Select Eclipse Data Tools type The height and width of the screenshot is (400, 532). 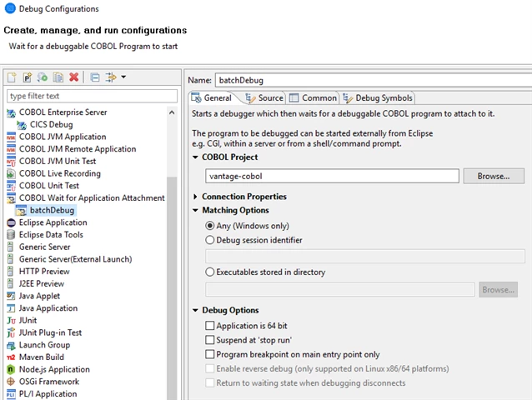click(x=51, y=234)
